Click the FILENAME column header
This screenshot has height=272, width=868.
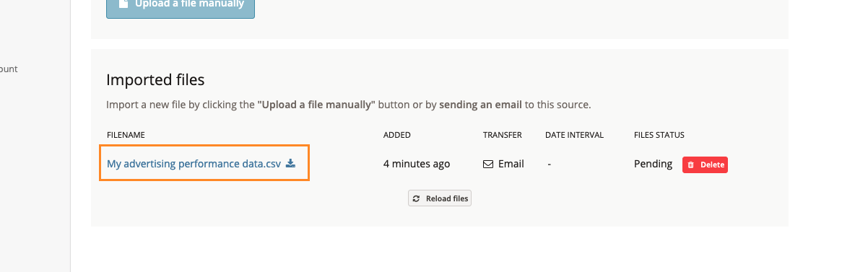(x=126, y=135)
